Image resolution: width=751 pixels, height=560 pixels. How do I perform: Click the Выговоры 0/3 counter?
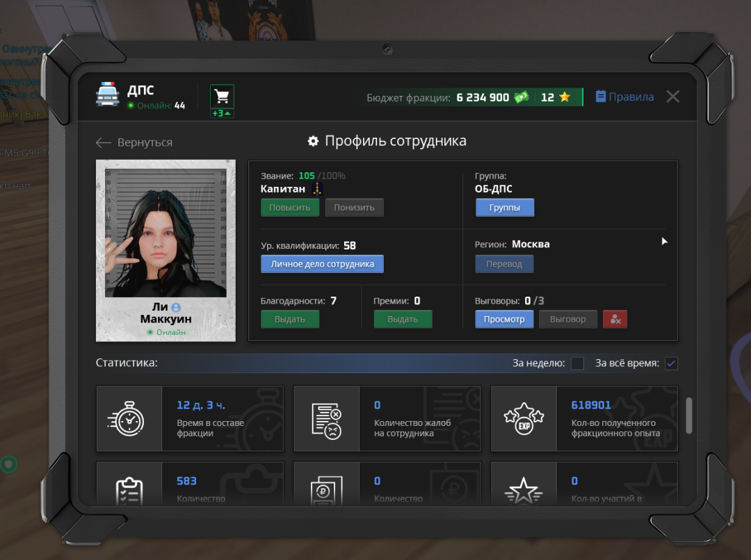tap(534, 301)
